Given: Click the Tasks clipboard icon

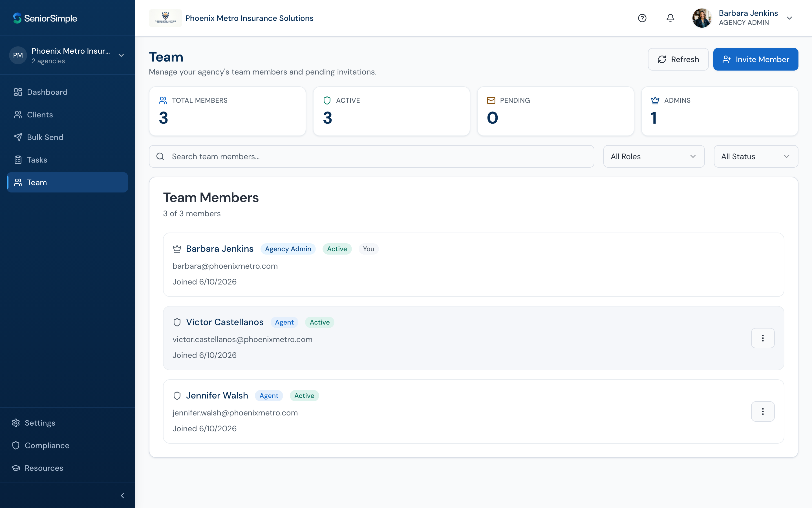Looking at the screenshot, I should [18, 160].
